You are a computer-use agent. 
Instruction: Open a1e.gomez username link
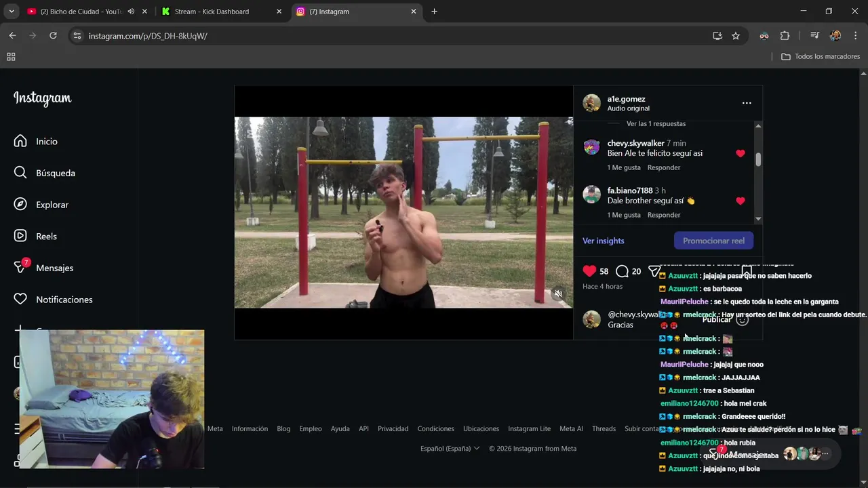click(627, 99)
